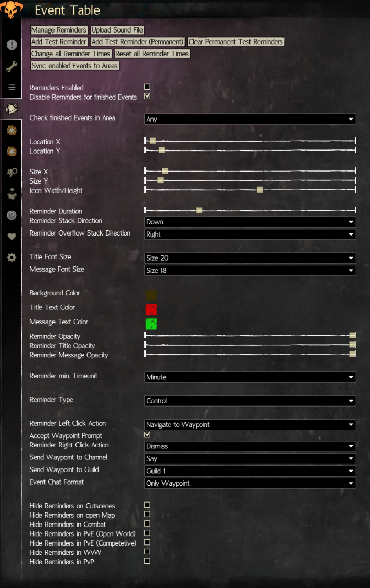Open the Reminder Right Click Action dropdown
The height and width of the screenshot is (588, 370).
click(250, 446)
